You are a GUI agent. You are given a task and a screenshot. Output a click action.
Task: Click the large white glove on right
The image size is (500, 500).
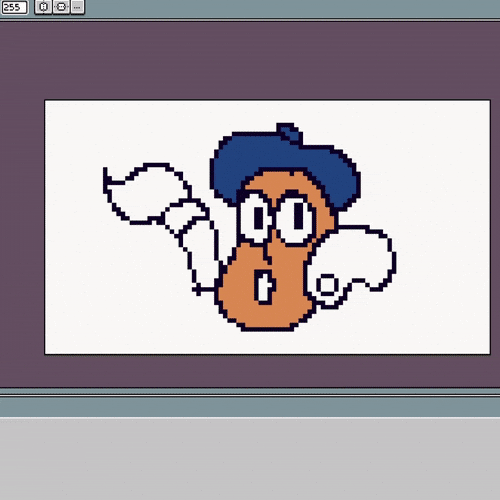click(x=353, y=260)
